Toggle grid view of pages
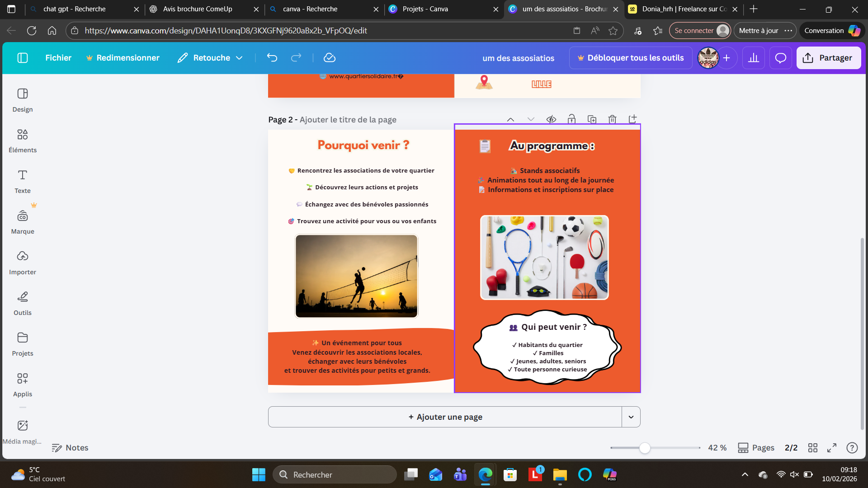 pos(813,448)
